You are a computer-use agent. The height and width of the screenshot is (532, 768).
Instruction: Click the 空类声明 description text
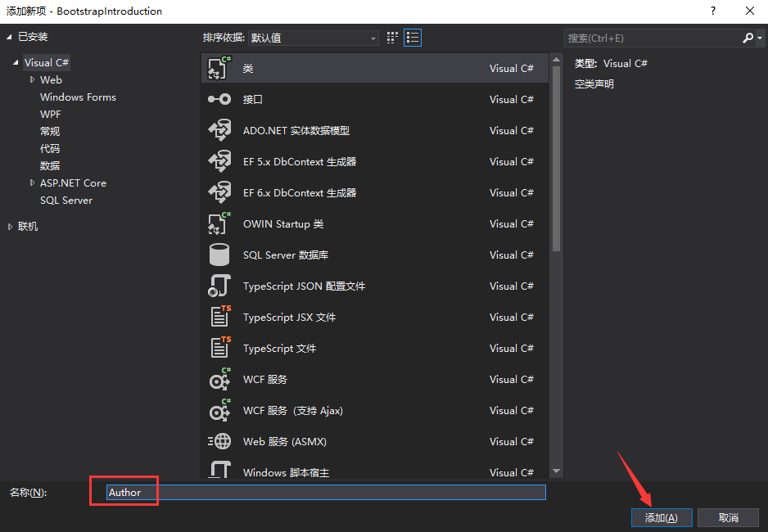click(x=594, y=84)
